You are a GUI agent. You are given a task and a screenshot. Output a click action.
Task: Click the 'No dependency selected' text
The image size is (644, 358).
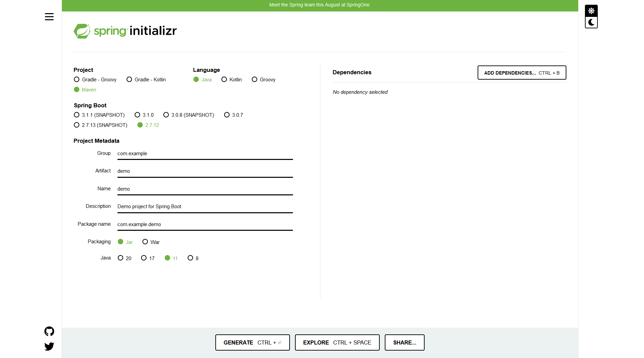pyautogui.click(x=360, y=92)
